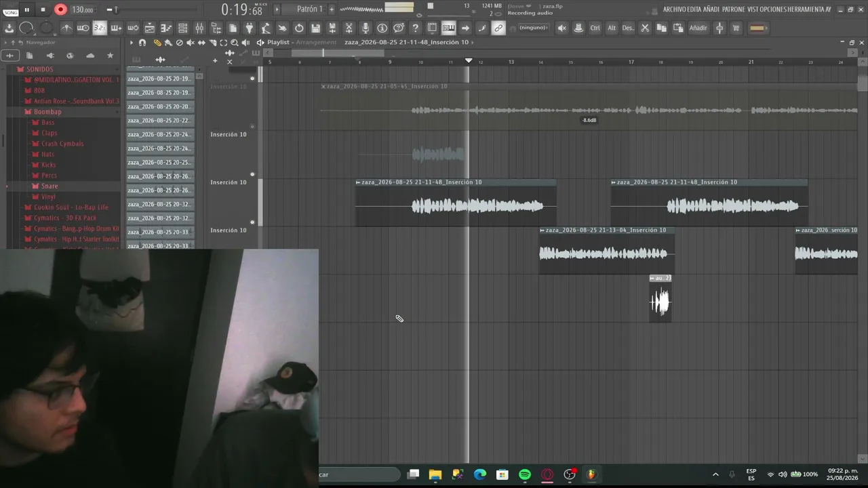Save project with the floppy disk icon

[315, 28]
